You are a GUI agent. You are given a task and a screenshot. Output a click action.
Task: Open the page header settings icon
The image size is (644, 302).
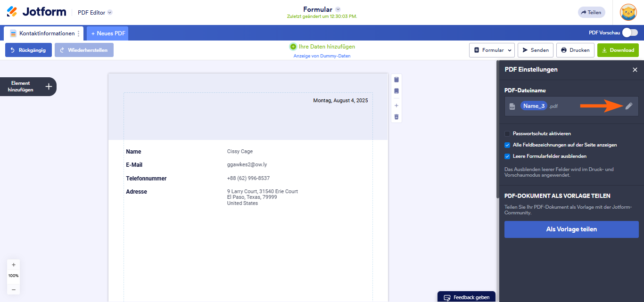pyautogui.click(x=396, y=79)
